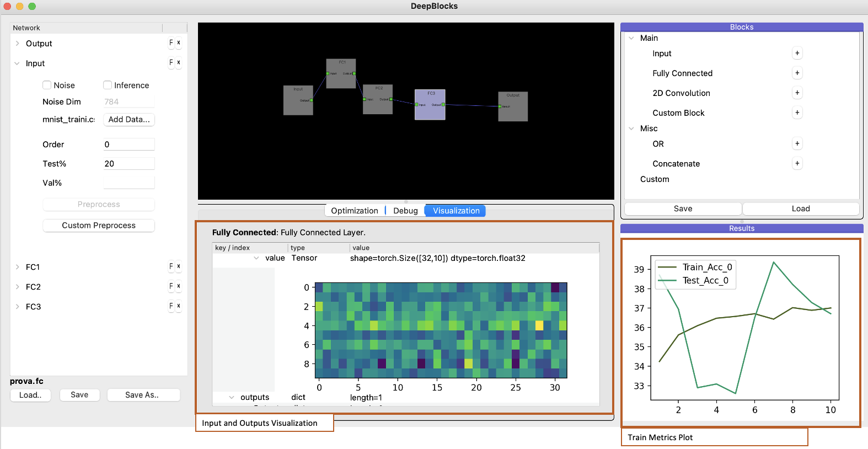Collapse the Main blocks group
Viewport: 868px width, 449px height.
tap(631, 38)
